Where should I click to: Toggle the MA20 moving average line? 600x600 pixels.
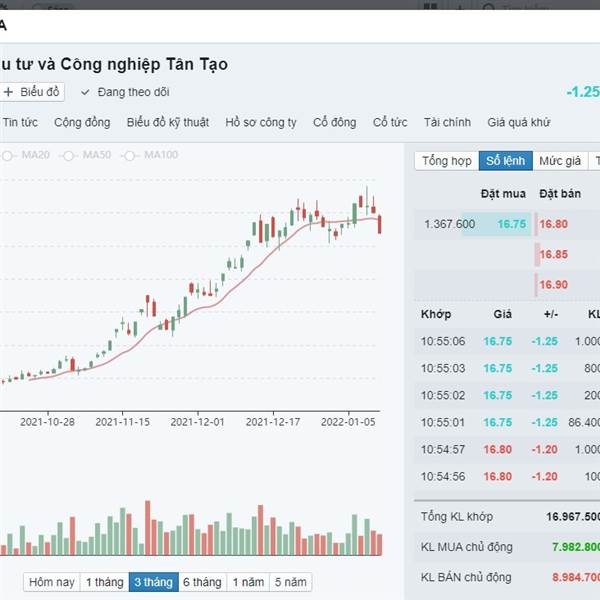coord(25,155)
